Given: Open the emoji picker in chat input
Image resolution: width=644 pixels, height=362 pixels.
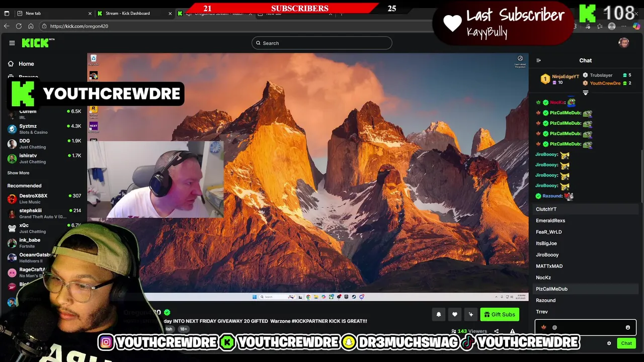Looking at the screenshot, I should pyautogui.click(x=628, y=327).
